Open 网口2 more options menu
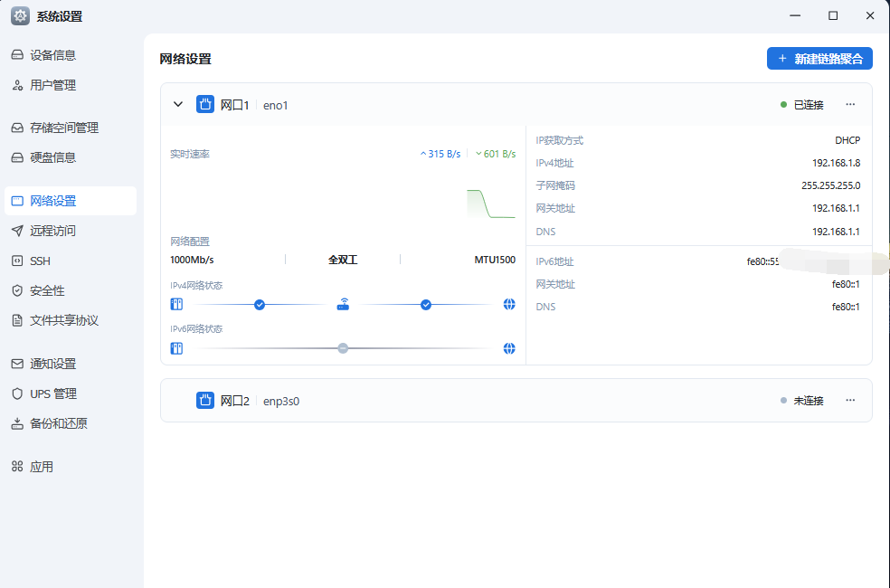Screen dimensions: 890x588 (x=850, y=400)
